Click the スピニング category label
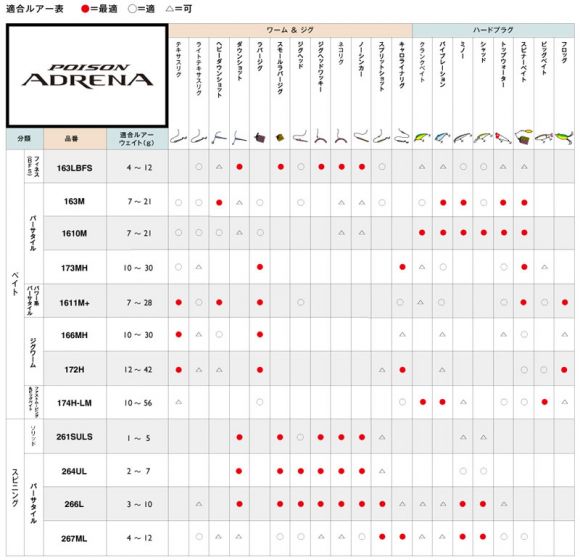 pyautogui.click(x=15, y=488)
